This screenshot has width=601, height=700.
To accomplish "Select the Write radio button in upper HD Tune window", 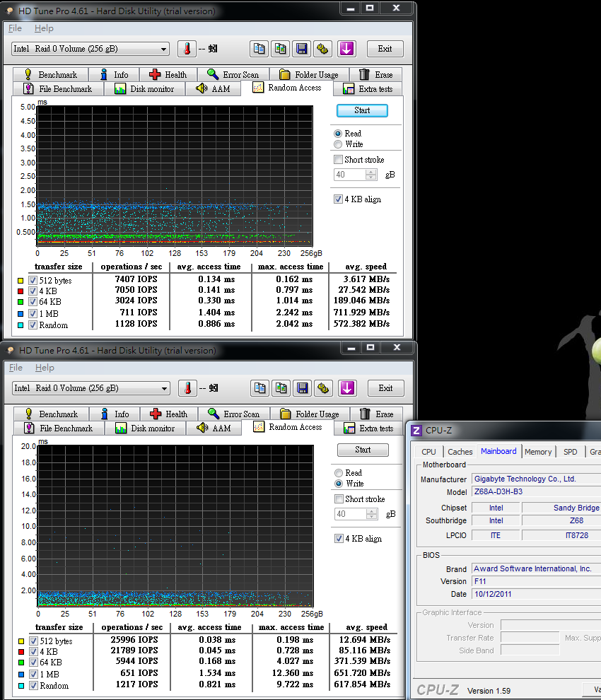I will coord(338,144).
